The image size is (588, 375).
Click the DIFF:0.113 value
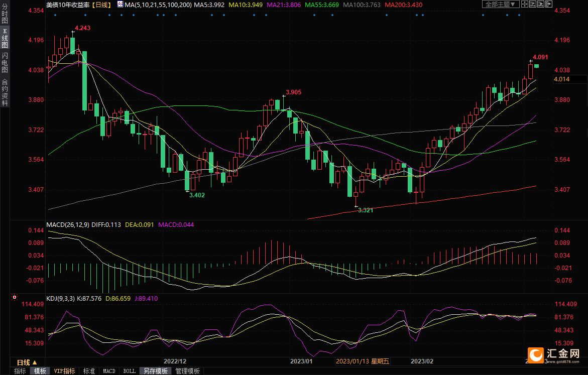106,224
